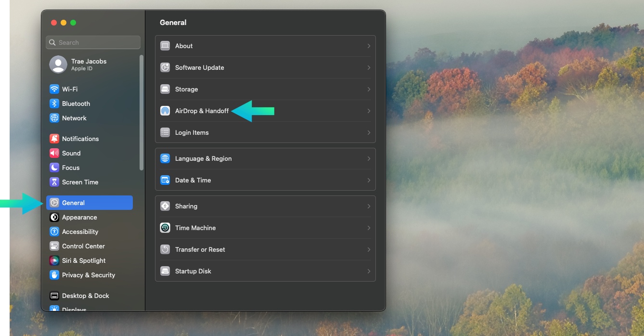Viewport: 644px width, 336px height.
Task: Expand the About row chevron
Action: point(369,46)
